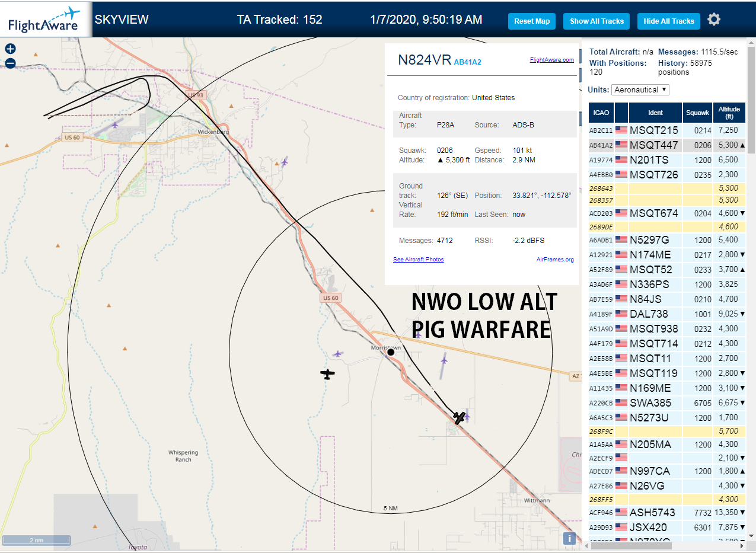The image size is (756, 553).
Task: Select the DAL738 aircraft row
Action: (x=667, y=314)
